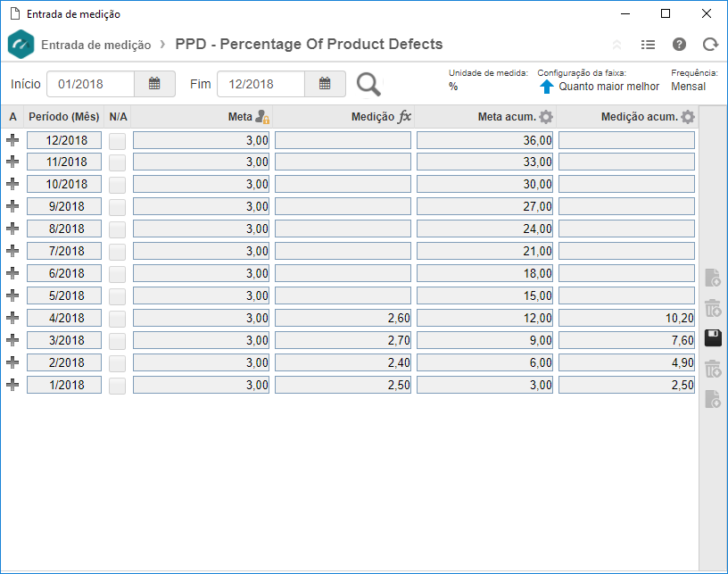Click the Meta acum. column header label

(507, 117)
